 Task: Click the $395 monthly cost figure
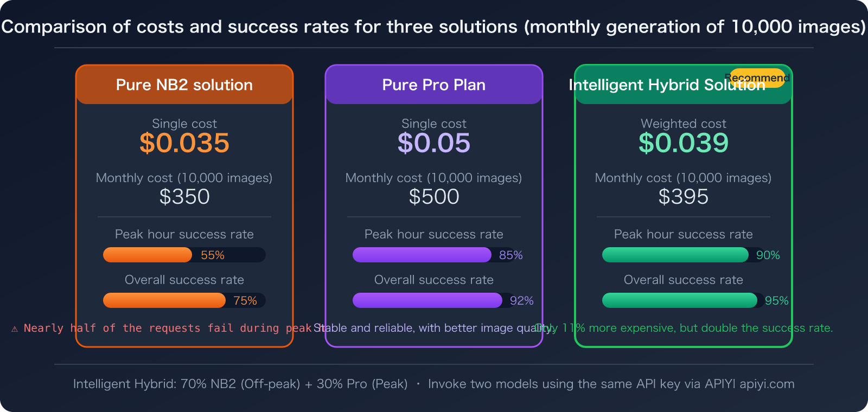coord(684,197)
